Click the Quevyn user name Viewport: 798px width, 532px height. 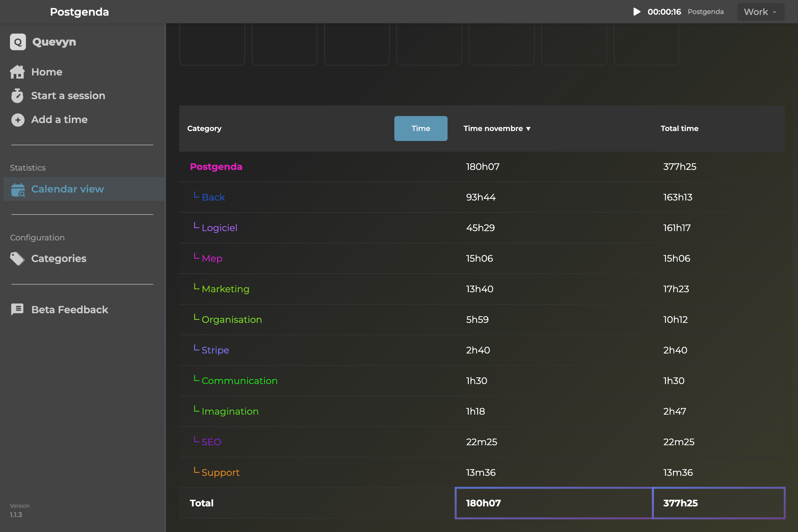54,42
